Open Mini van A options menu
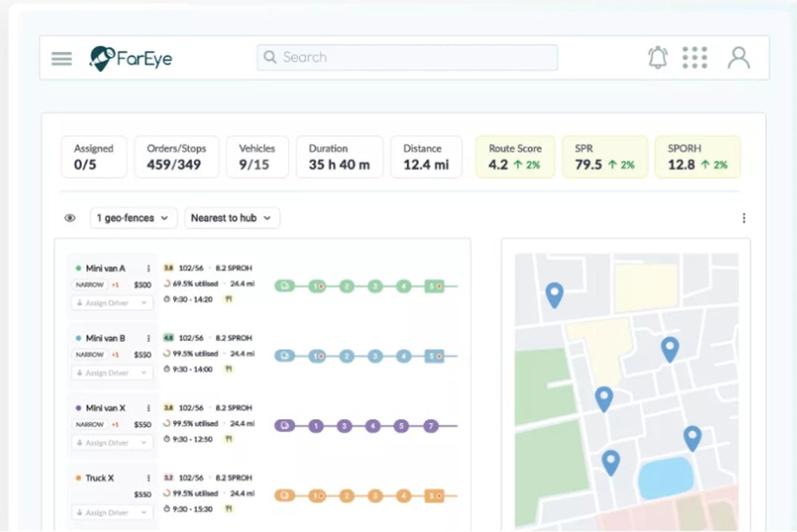Image resolution: width=797 pixels, height=532 pixels. [x=148, y=268]
